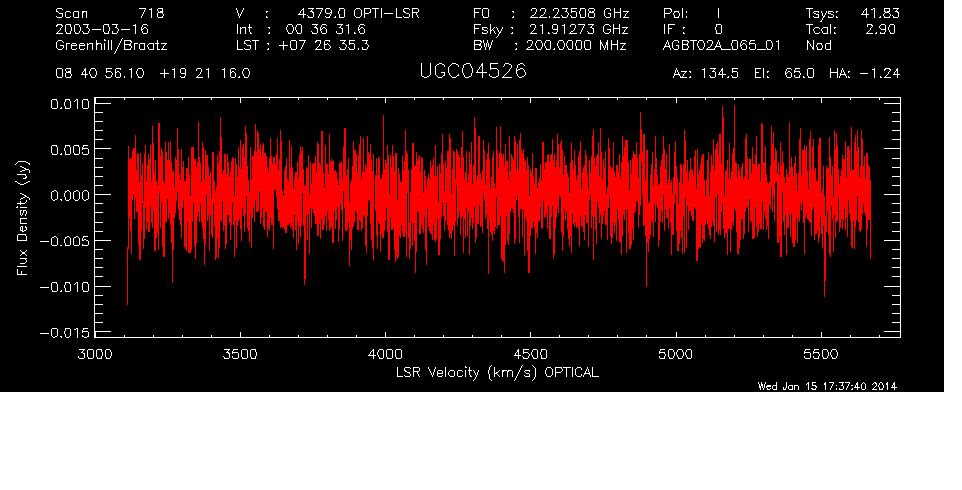Click the Nod observing mode label

[x=818, y=45]
